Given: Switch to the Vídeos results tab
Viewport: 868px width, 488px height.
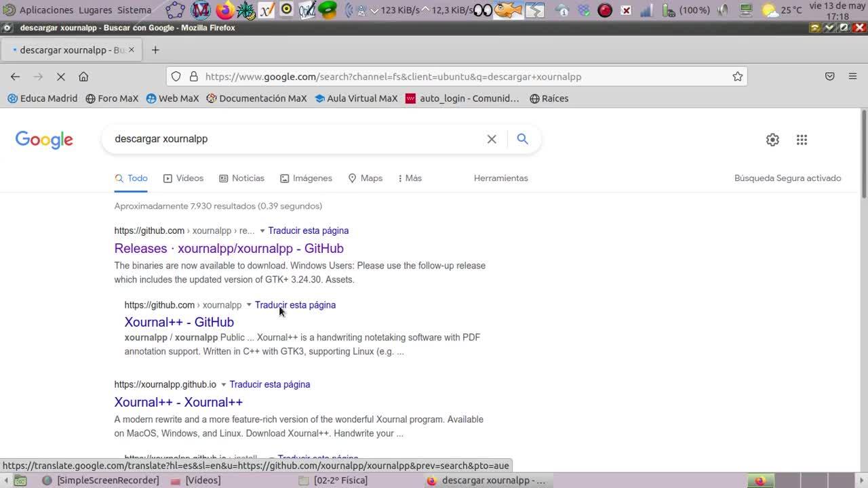Looking at the screenshot, I should (183, 178).
